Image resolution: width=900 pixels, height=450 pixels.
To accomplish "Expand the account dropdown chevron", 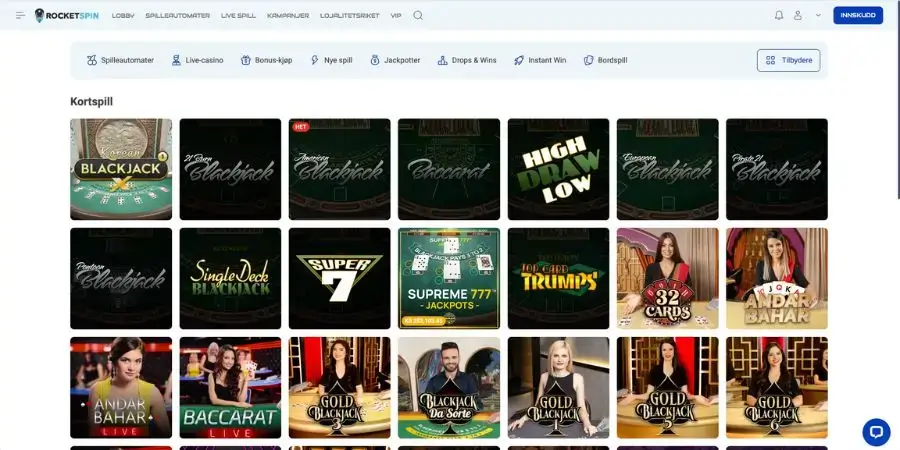I will click(818, 15).
